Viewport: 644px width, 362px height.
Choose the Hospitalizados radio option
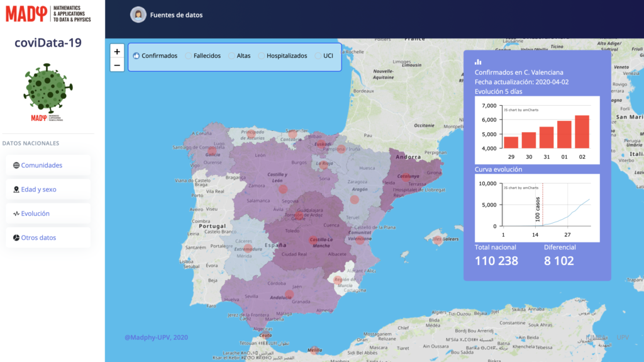pos(262,56)
